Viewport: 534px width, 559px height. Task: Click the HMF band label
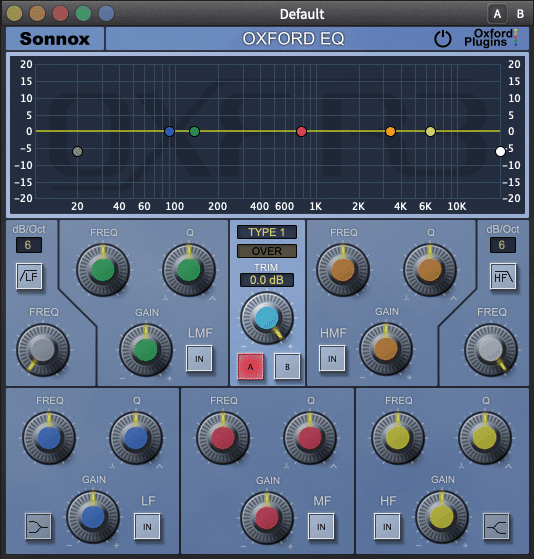333,333
